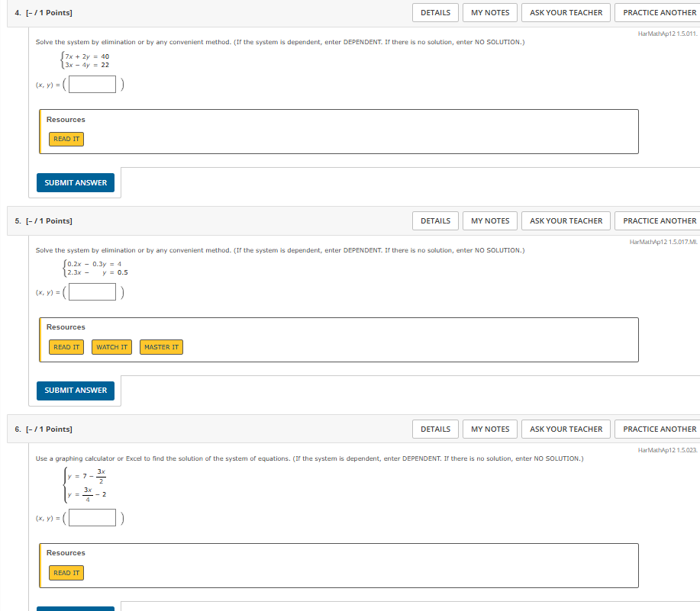Open READ IT resource for question 5
The width and height of the screenshot is (700, 611).
tap(66, 347)
